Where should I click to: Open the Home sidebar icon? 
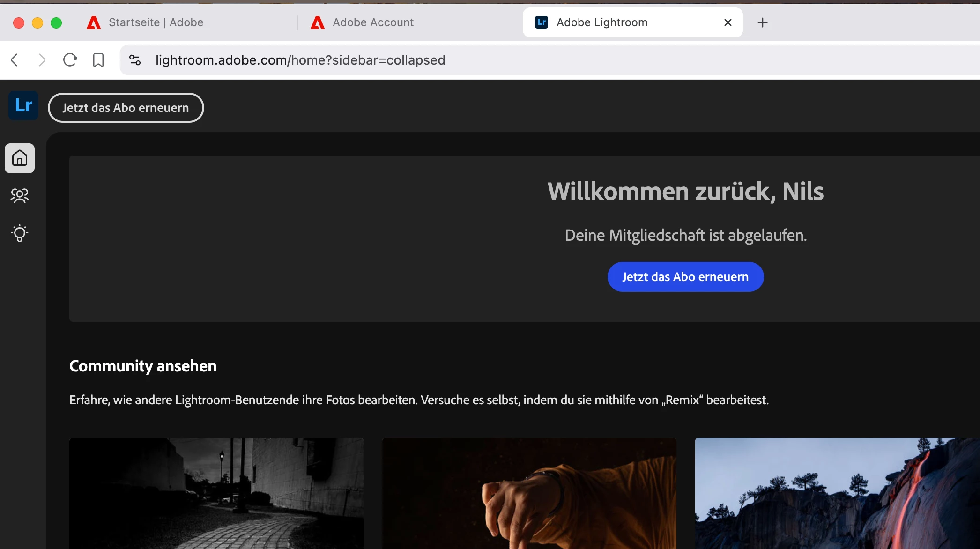coord(20,158)
